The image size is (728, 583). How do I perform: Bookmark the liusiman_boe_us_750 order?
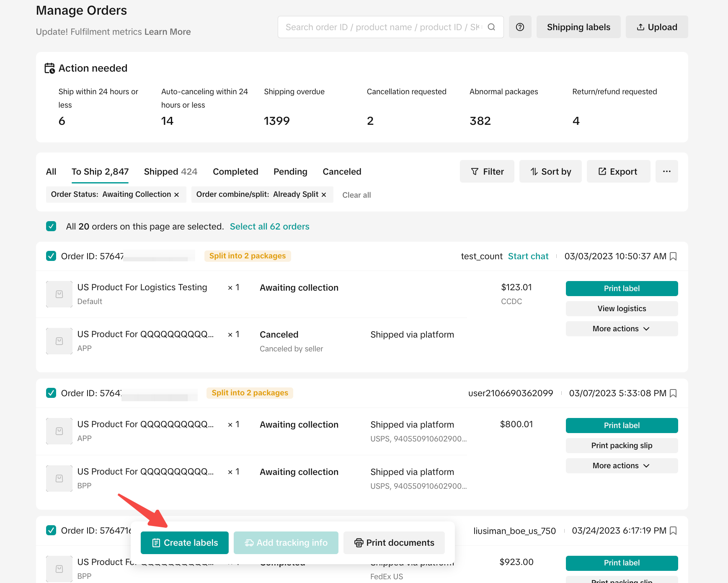pyautogui.click(x=673, y=531)
